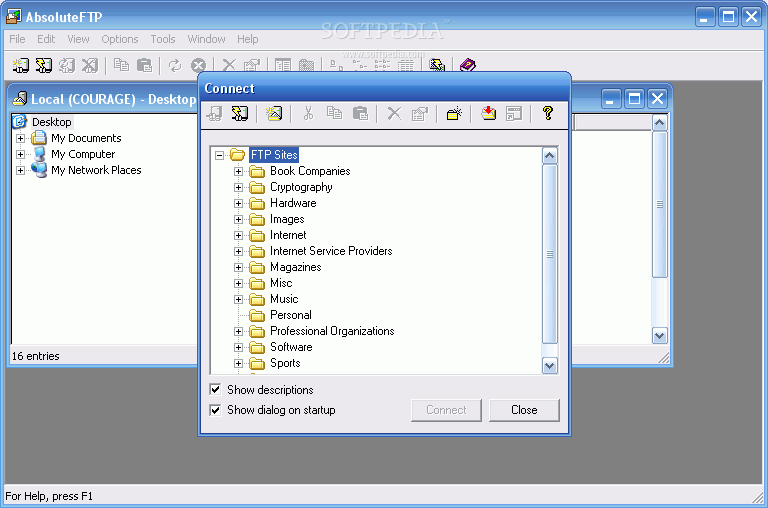Click Quick Connect icon in Connect dialog toolbar

click(x=240, y=114)
